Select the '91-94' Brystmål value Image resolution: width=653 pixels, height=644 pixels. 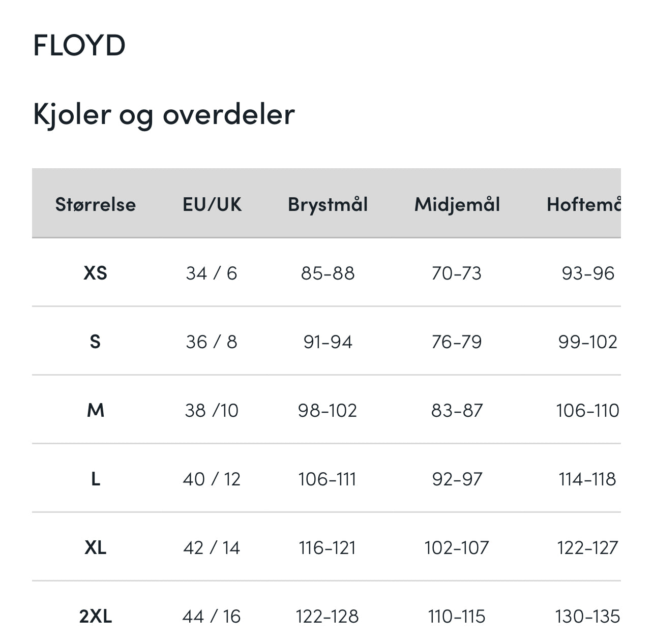(328, 342)
